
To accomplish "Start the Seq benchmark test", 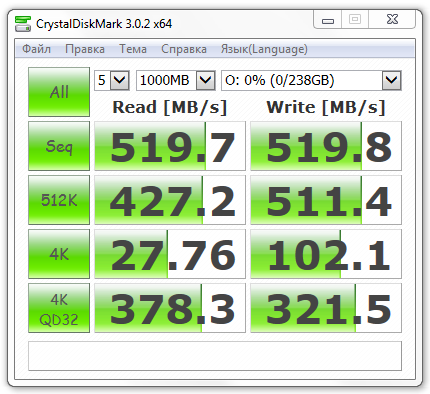I will tap(59, 146).
